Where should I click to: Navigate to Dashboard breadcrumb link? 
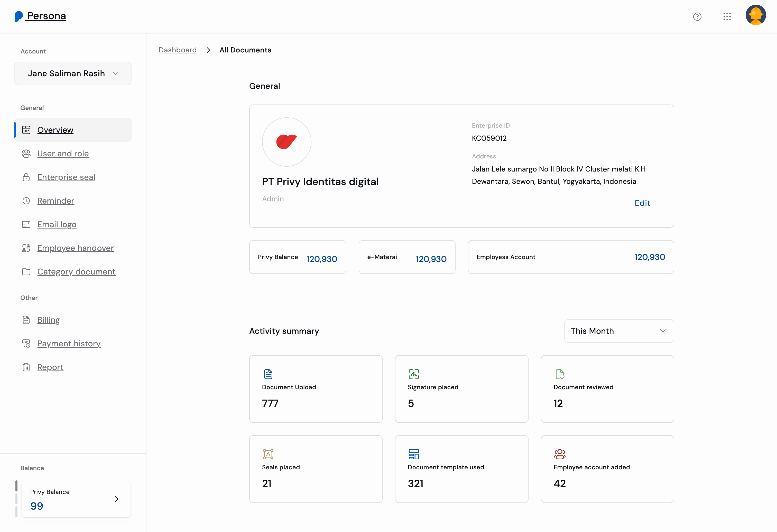(178, 50)
